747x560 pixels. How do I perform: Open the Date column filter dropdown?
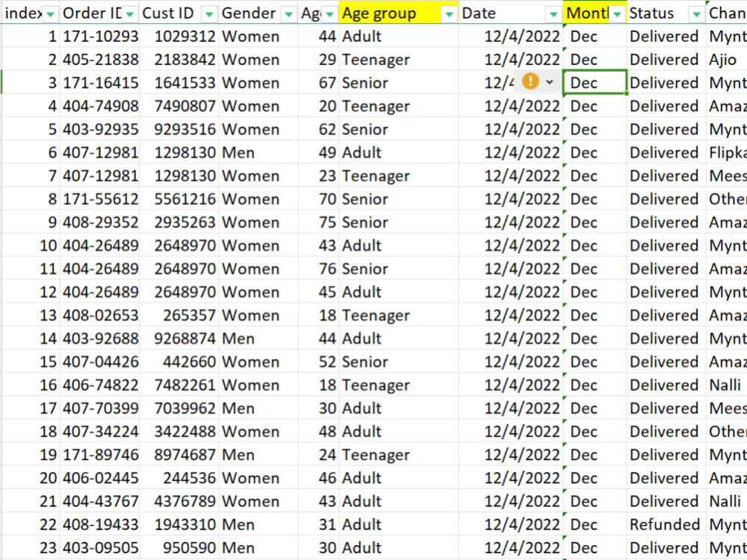click(554, 15)
